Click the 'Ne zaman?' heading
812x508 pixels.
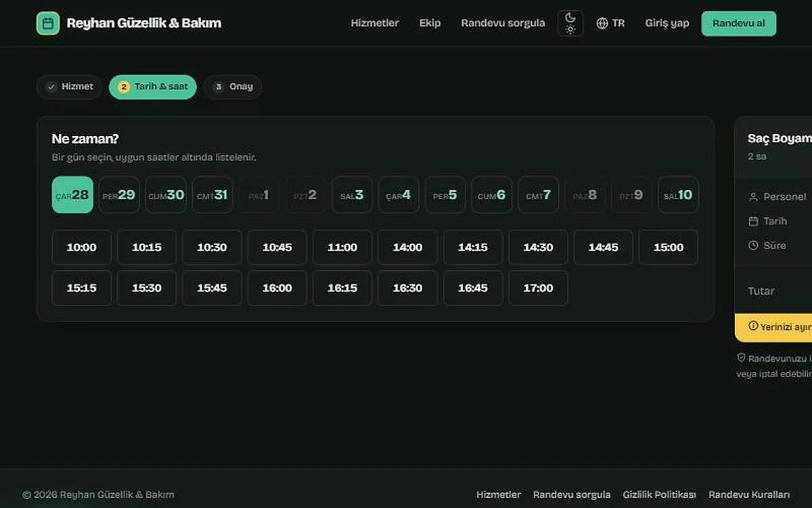coord(85,139)
